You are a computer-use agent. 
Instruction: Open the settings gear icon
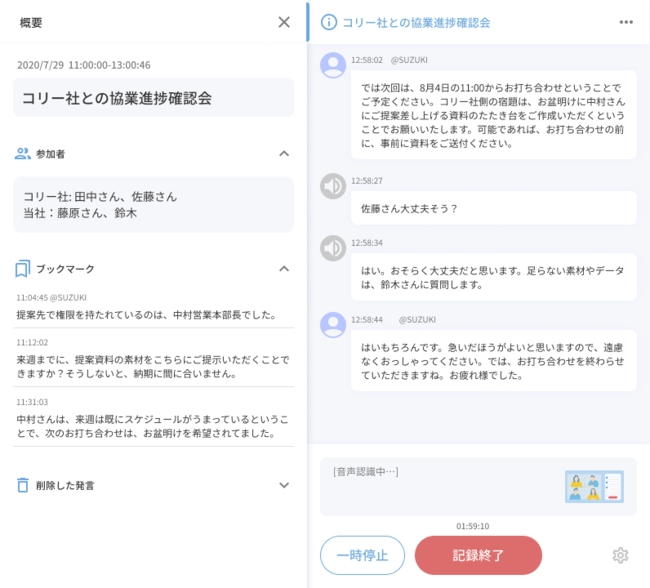pos(620,555)
